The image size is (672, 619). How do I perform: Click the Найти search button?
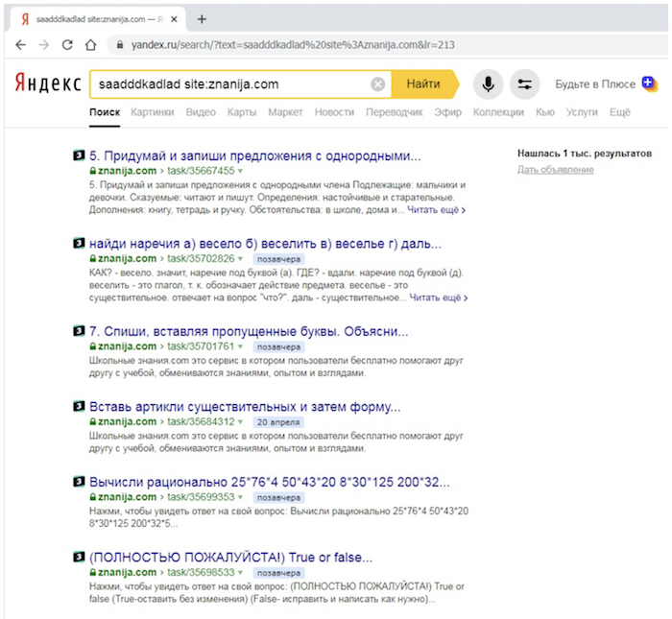pos(424,83)
